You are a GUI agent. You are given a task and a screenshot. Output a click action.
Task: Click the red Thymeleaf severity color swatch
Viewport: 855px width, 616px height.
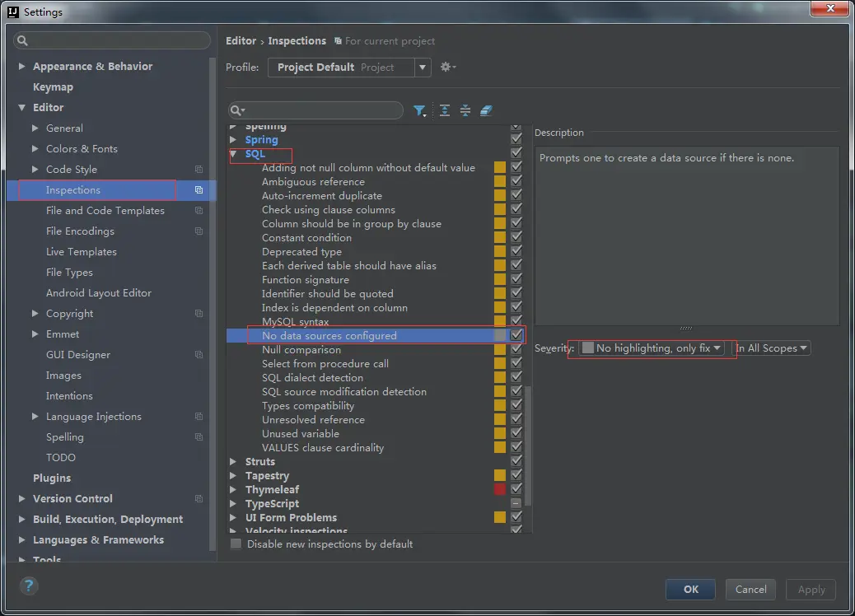pyautogui.click(x=500, y=489)
